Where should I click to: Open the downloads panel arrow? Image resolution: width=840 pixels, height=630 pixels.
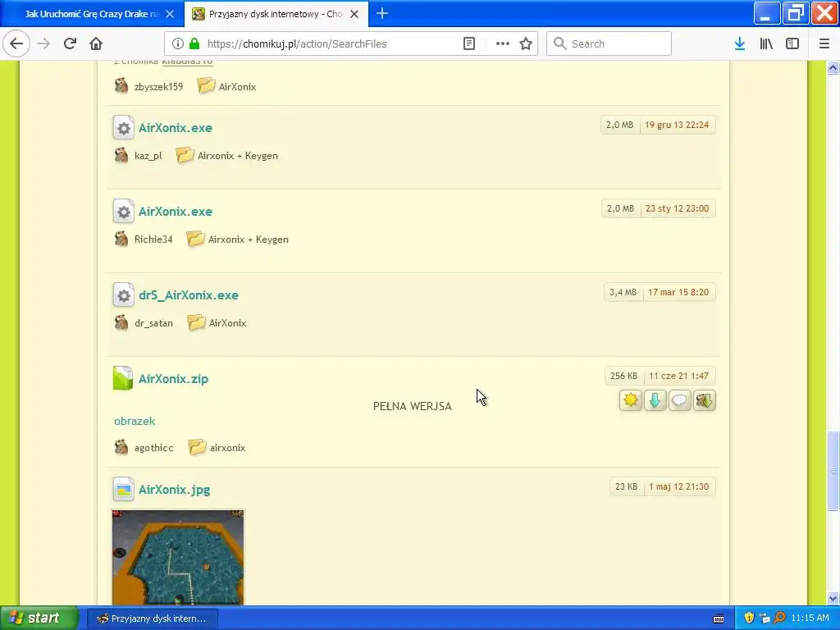tap(740, 44)
